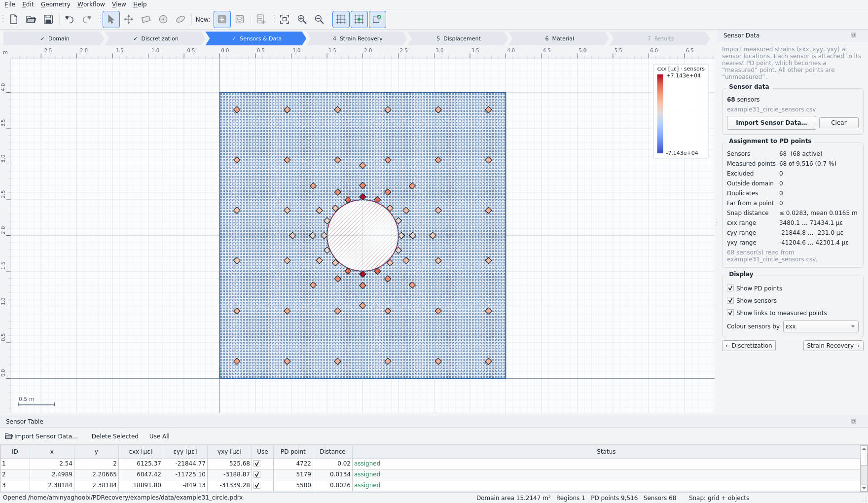The height and width of the screenshot is (503, 868).
Task: Uncheck Use for sensor ID 1
Action: coord(257,464)
